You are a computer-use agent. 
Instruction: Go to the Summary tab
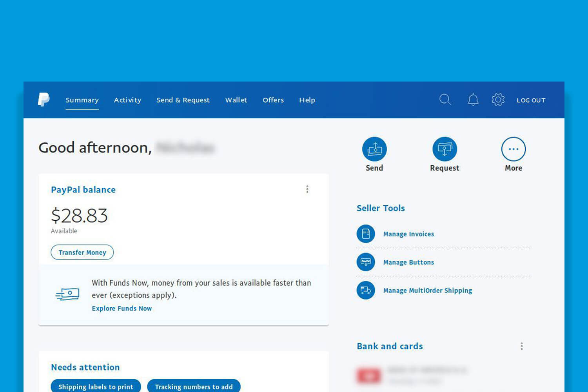click(82, 100)
